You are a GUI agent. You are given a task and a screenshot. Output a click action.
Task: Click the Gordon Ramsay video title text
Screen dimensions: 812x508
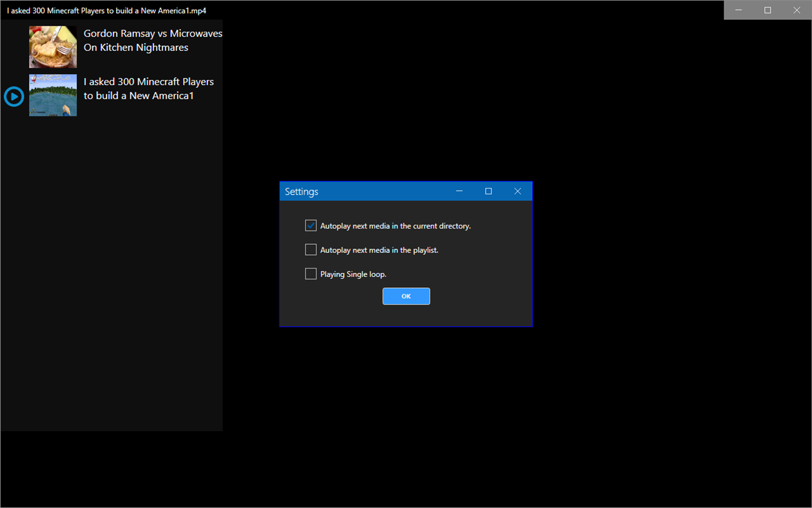click(152, 40)
